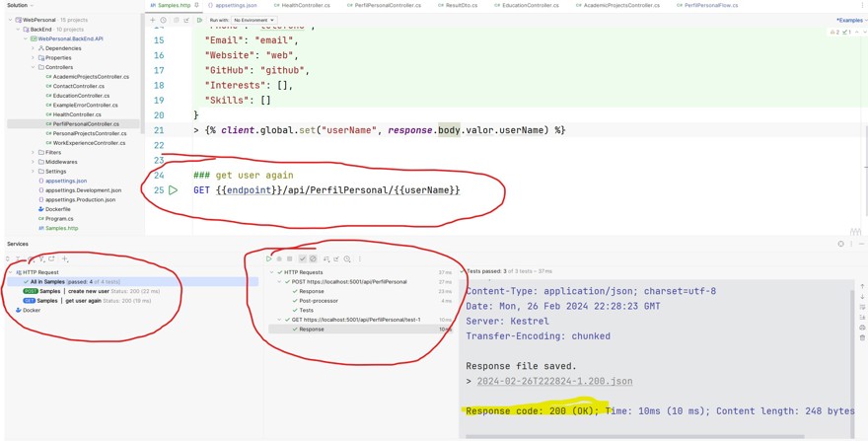Switch to the PerfilPersonalController.cs tab
The height and width of the screenshot is (441, 868).
pos(384,5)
